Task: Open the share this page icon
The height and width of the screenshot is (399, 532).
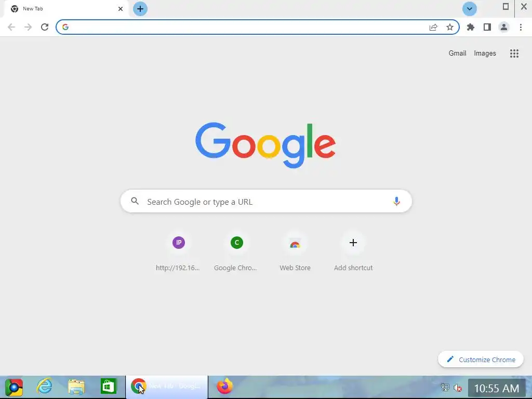Action: 433,27
